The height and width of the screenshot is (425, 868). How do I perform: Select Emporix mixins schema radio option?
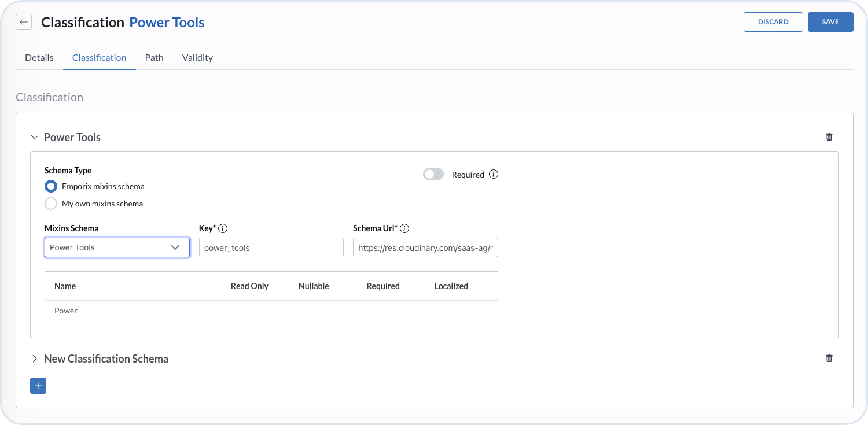click(x=52, y=186)
